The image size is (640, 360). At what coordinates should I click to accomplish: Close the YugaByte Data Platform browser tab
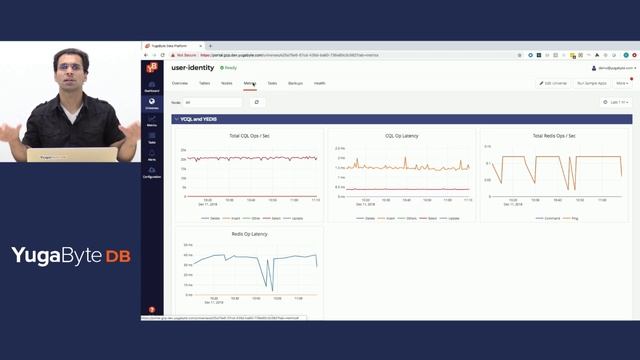click(x=200, y=46)
